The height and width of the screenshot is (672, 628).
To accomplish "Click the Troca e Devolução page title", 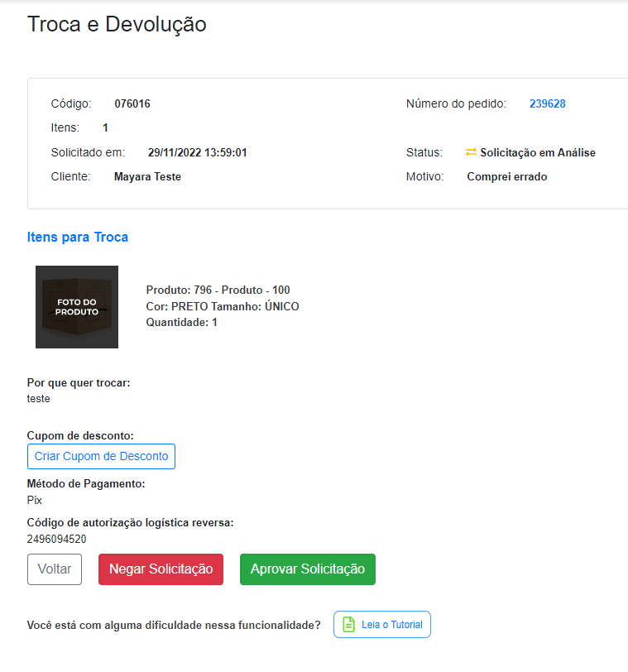I will [x=117, y=25].
